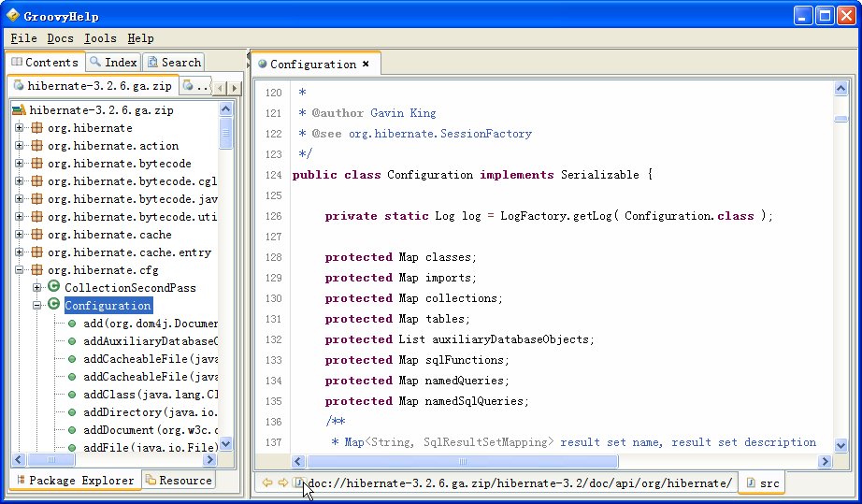Click the hibernate-3.2.6.ga.zip library root icon
The height and width of the screenshot is (504, 862).
tap(19, 110)
